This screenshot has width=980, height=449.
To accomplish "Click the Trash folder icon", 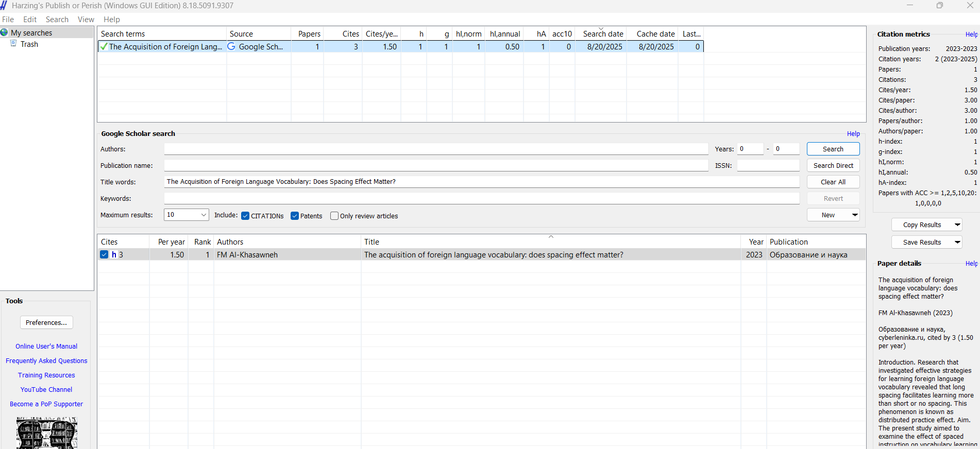I will click(14, 44).
